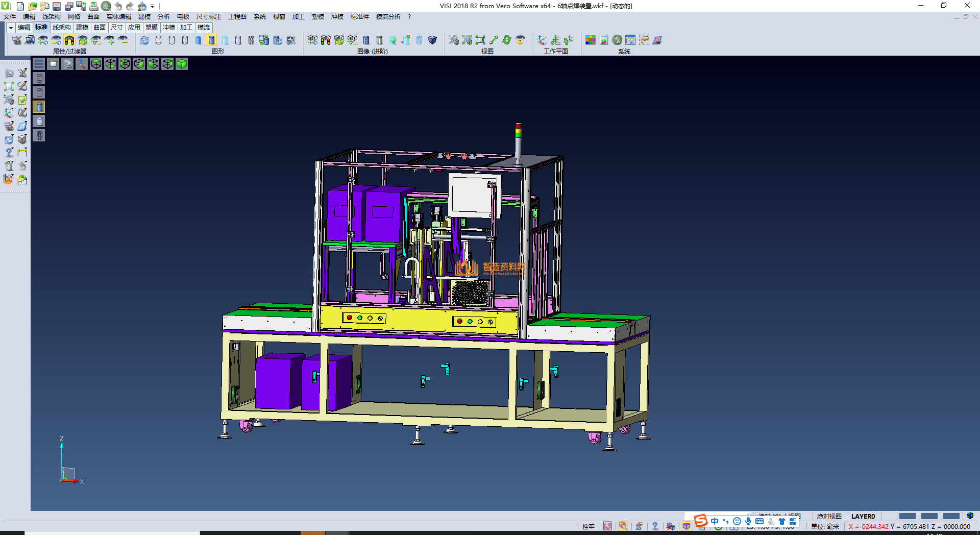Expand the quick access toolbar customize arrow
Image resolution: width=980 pixels, height=535 pixels.
(x=152, y=6)
